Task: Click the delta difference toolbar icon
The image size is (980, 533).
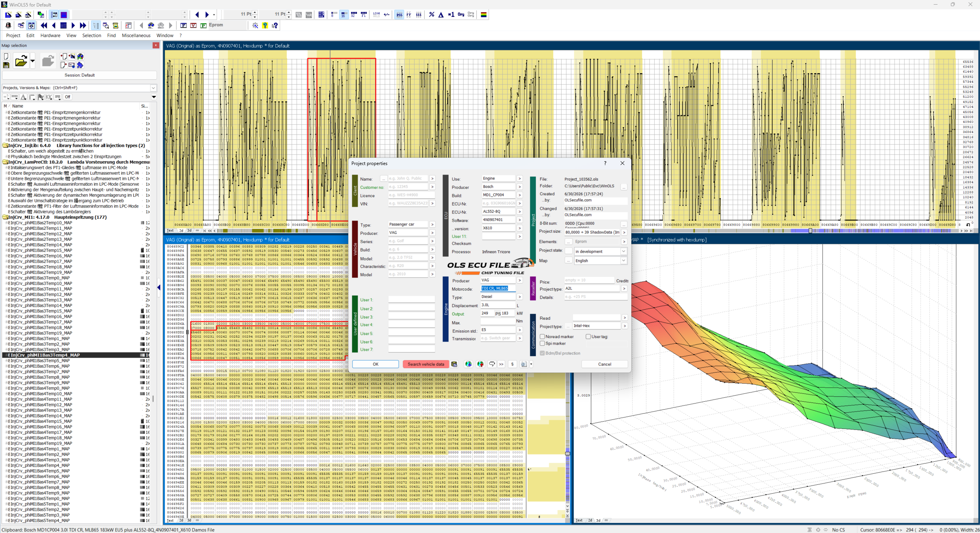Action: click(x=441, y=15)
